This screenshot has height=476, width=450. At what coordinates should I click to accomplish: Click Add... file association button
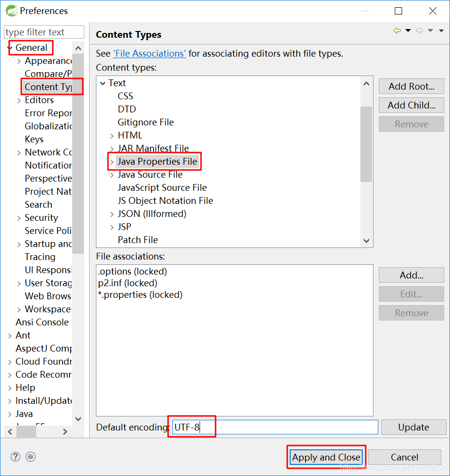click(411, 275)
